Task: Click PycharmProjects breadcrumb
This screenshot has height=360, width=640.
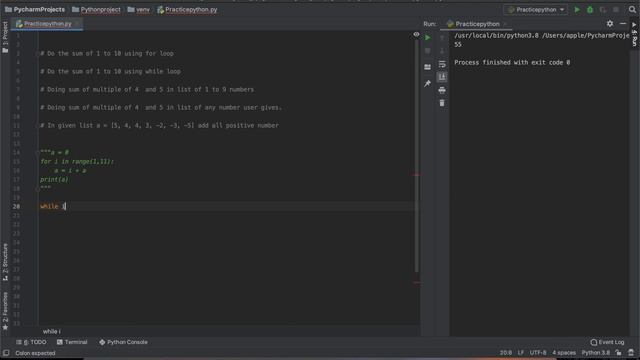Action: (x=35, y=9)
